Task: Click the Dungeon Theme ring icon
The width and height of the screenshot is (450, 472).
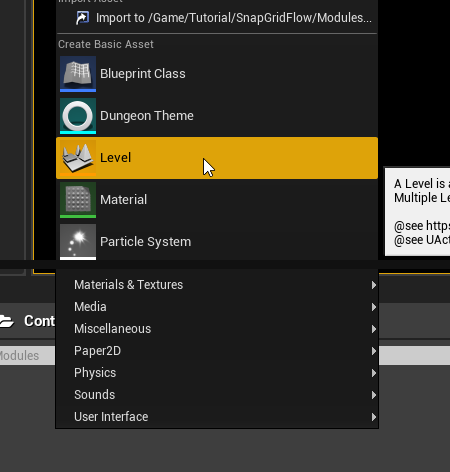Action: 78,116
